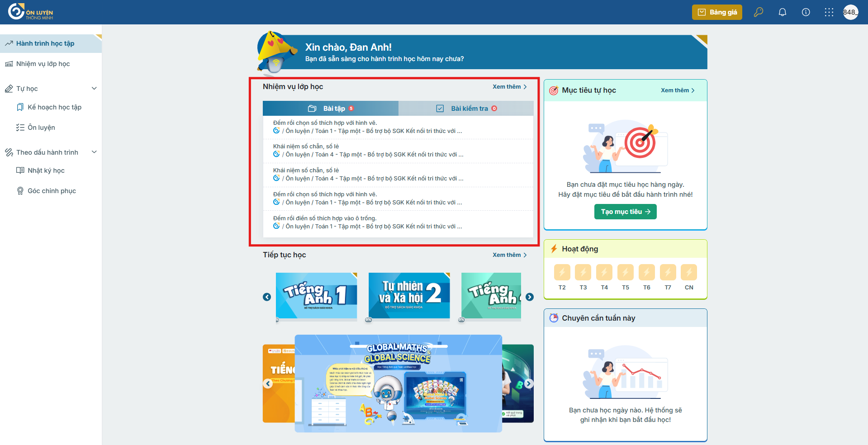868x445 pixels.
Task: Open Xem thêm for Tiếp tục học
Action: (510, 255)
